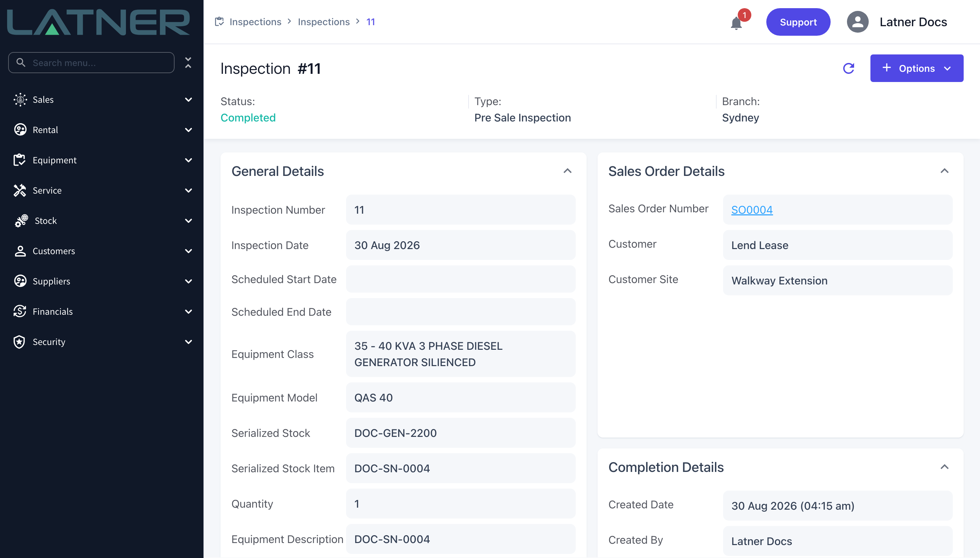Viewport: 980px width, 558px height.
Task: Collapse the General Details panel
Action: click(567, 171)
